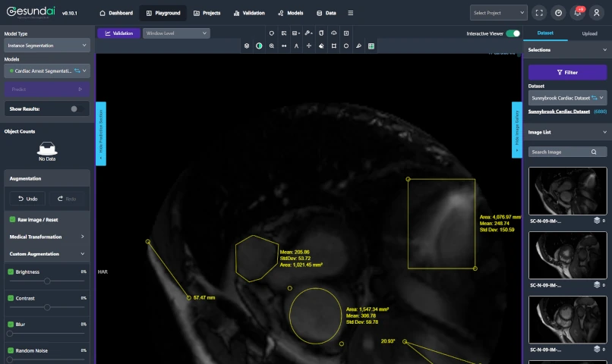The width and height of the screenshot is (612, 364).
Task: Switch to the Upload tab
Action: point(589,33)
